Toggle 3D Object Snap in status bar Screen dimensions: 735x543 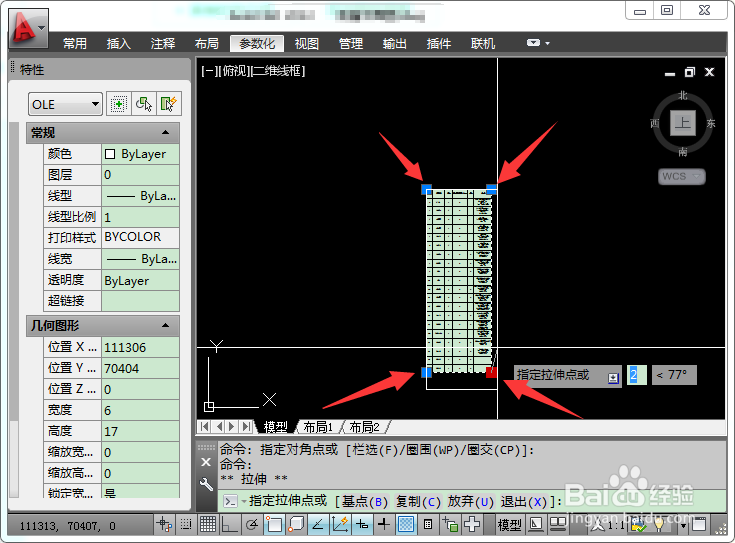click(x=296, y=524)
